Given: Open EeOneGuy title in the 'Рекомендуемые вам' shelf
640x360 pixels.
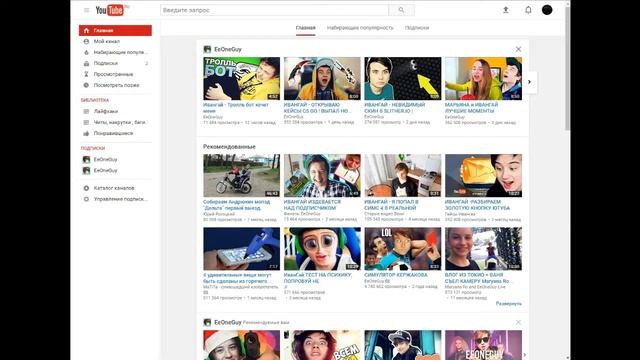Looking at the screenshot, I should click(x=228, y=322).
